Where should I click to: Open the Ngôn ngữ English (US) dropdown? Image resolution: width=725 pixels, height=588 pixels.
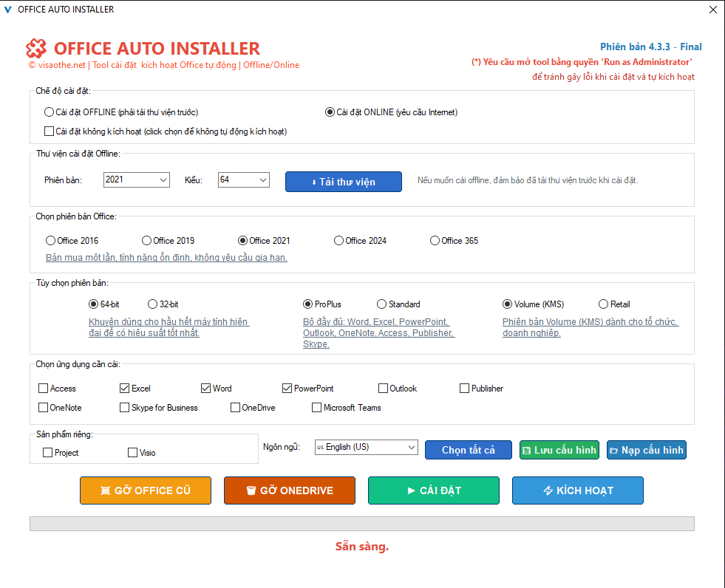click(x=367, y=447)
